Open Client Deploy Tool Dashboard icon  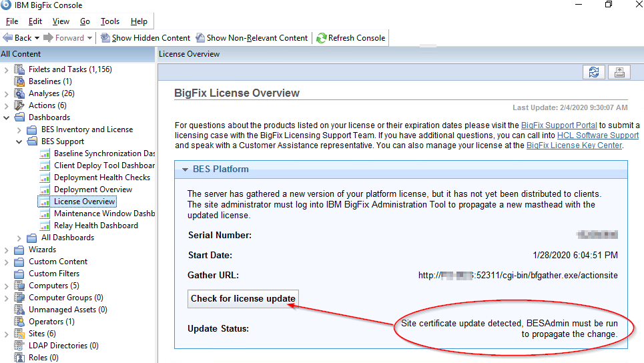45,165
